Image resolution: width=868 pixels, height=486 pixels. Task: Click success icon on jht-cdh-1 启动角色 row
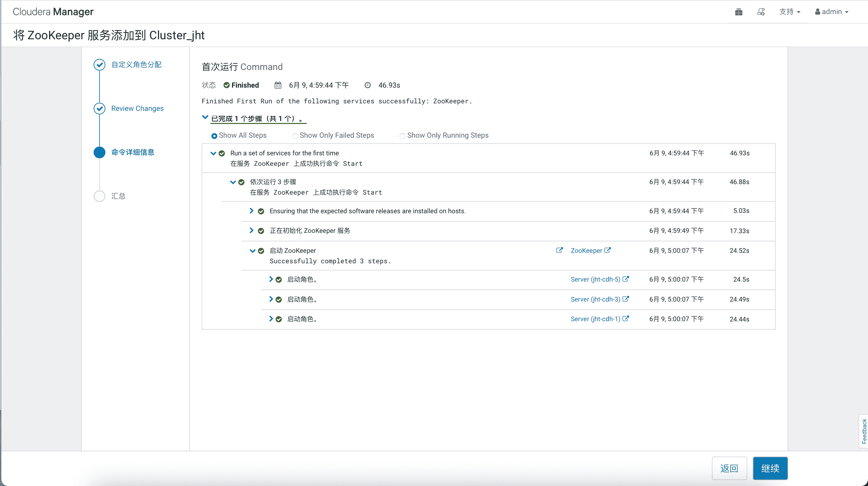tap(279, 319)
